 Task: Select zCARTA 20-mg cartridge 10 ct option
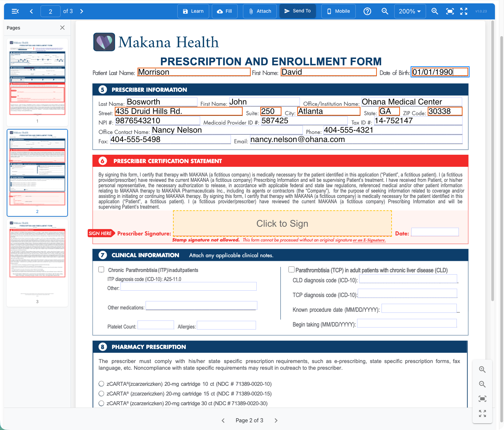pos(101,384)
